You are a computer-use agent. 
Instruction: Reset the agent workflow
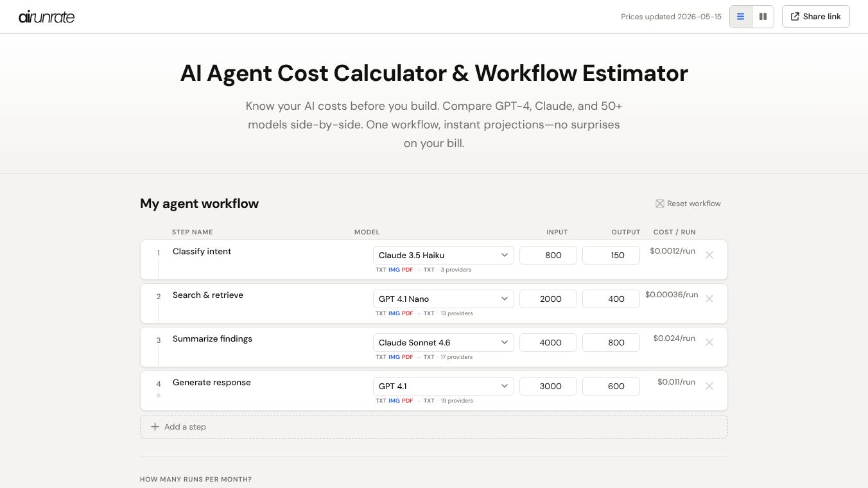688,204
